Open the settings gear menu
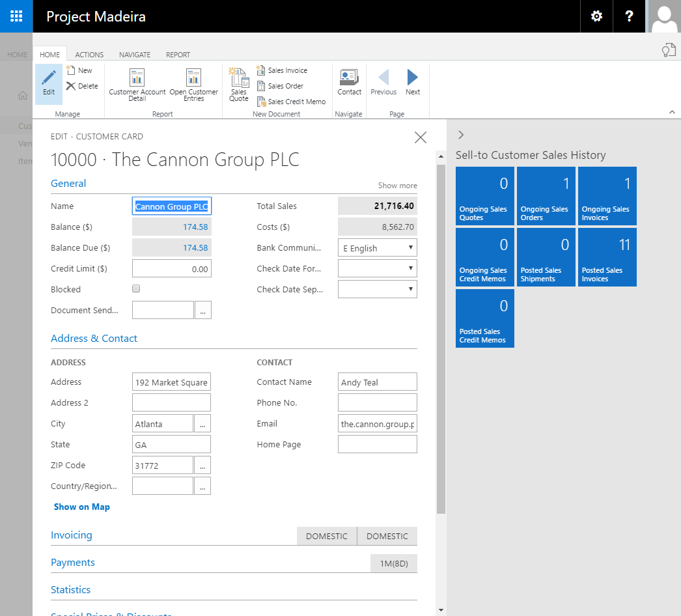Image resolution: width=681 pixels, height=616 pixels. (596, 16)
